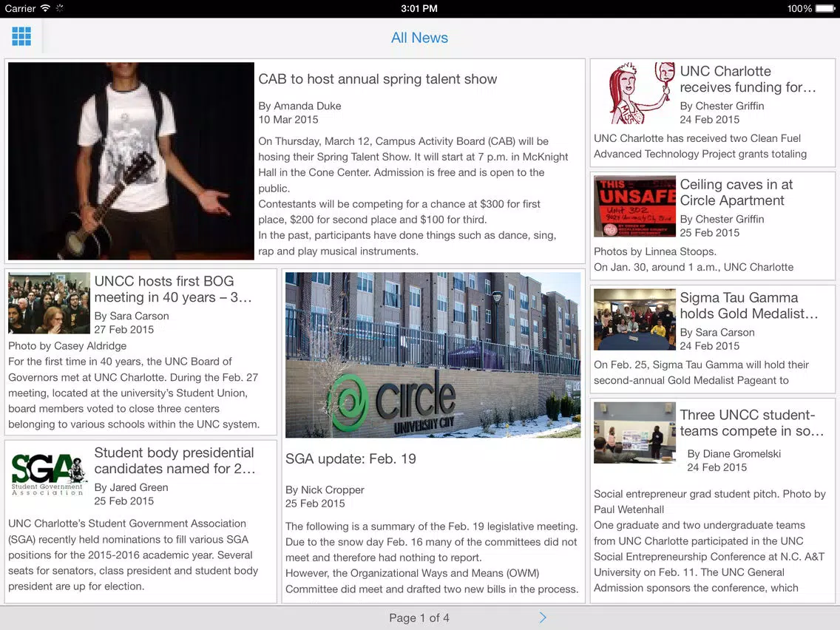Open the red UNSAFE notice thumbnail

pyautogui.click(x=635, y=206)
